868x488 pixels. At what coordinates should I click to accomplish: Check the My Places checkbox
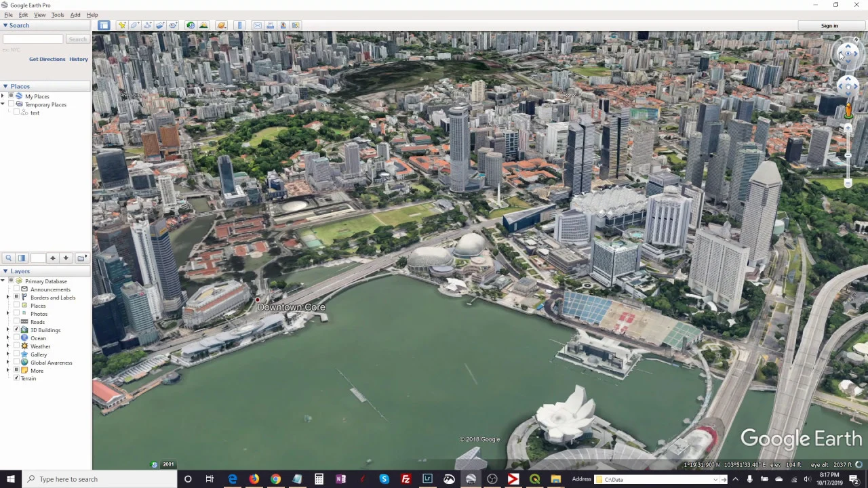11,96
